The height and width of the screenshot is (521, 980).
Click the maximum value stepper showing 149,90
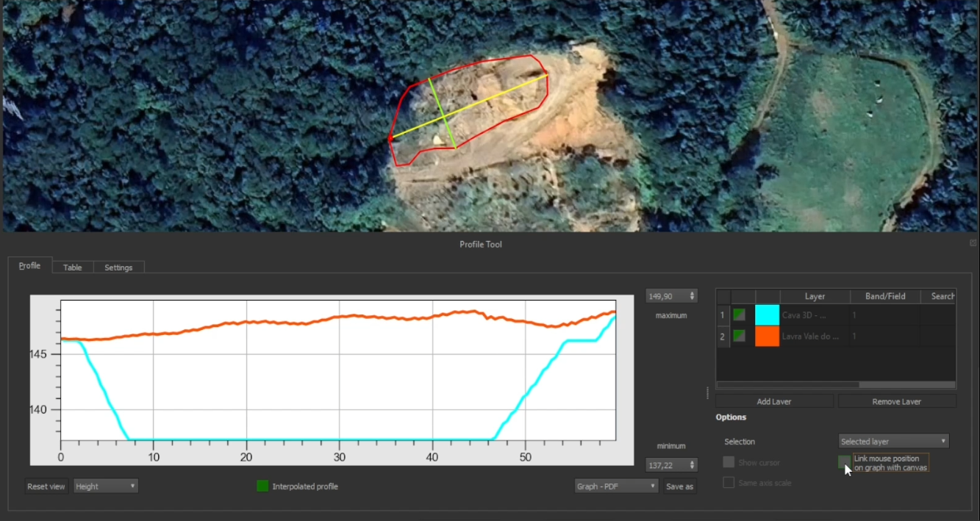[671, 295]
